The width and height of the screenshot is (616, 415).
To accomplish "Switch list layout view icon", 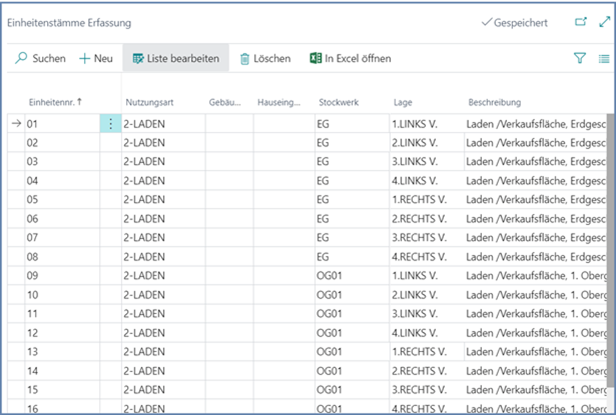I will coord(603,59).
